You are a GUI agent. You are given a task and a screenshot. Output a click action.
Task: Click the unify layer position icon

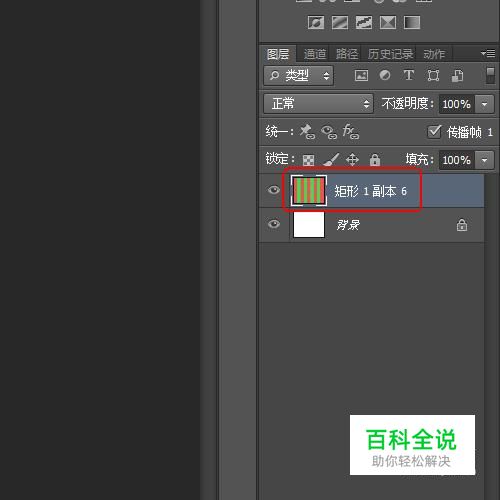coord(307,132)
